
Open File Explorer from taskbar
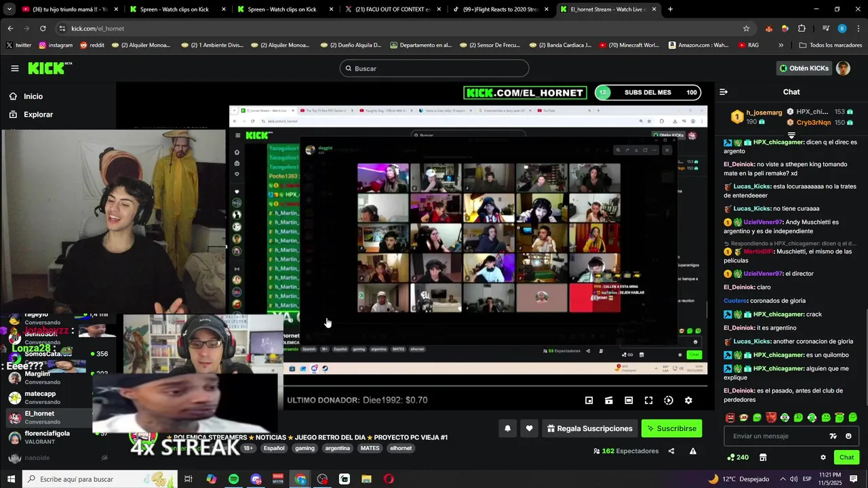[x=366, y=479]
